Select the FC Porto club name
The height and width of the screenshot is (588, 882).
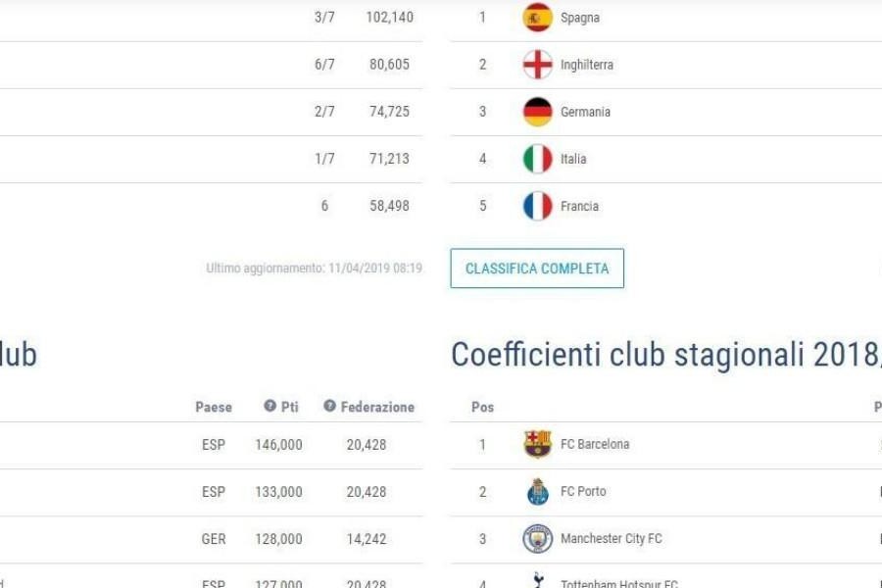click(x=583, y=491)
